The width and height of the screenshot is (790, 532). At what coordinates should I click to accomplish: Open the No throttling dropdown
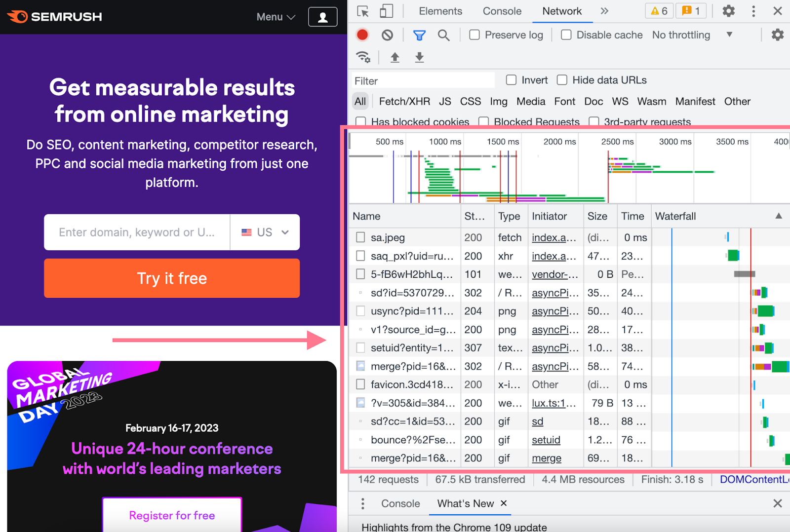coord(692,35)
